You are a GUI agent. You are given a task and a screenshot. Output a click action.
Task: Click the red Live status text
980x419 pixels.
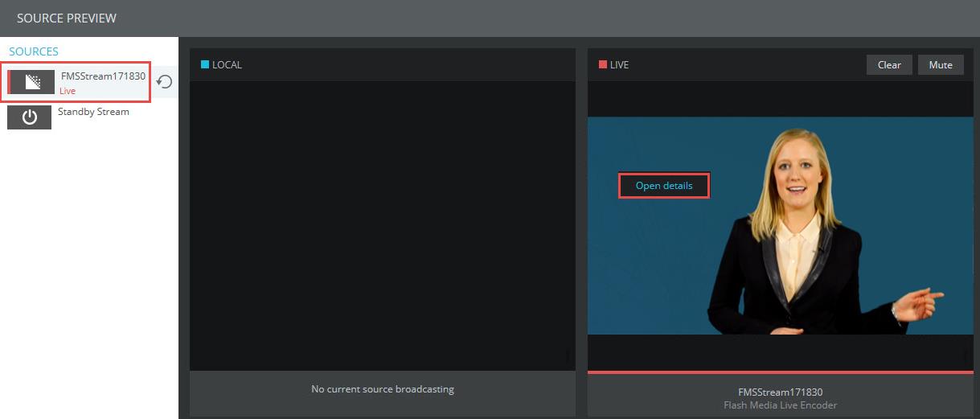[x=68, y=91]
